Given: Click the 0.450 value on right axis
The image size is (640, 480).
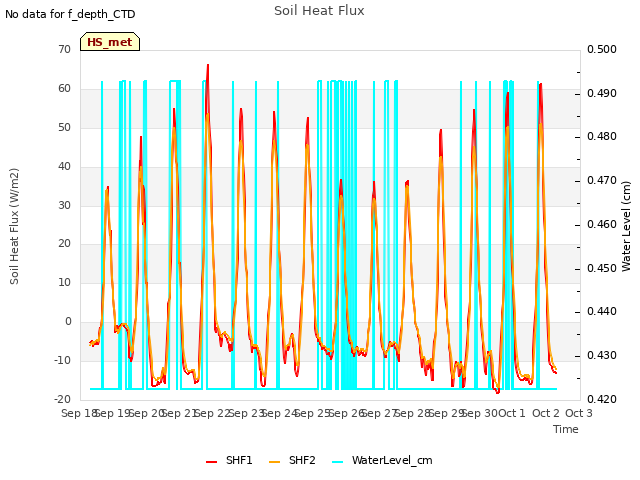Looking at the screenshot, I should click(602, 268).
